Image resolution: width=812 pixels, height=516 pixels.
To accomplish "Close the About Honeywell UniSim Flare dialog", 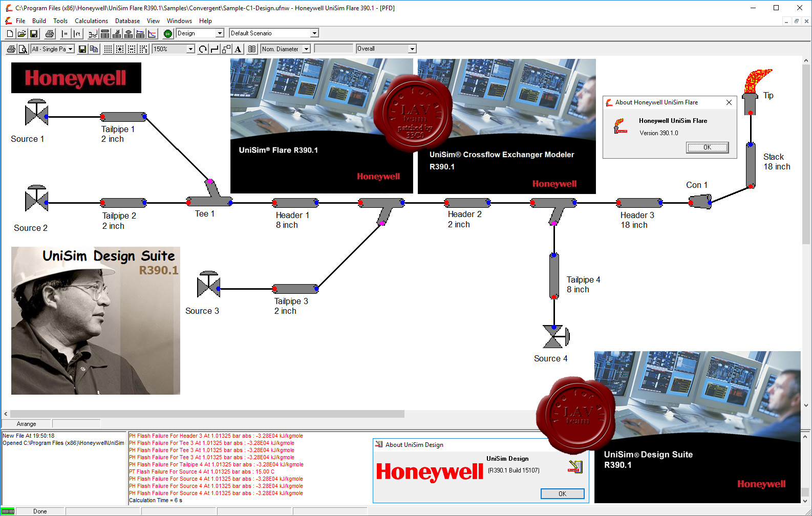I will [729, 102].
